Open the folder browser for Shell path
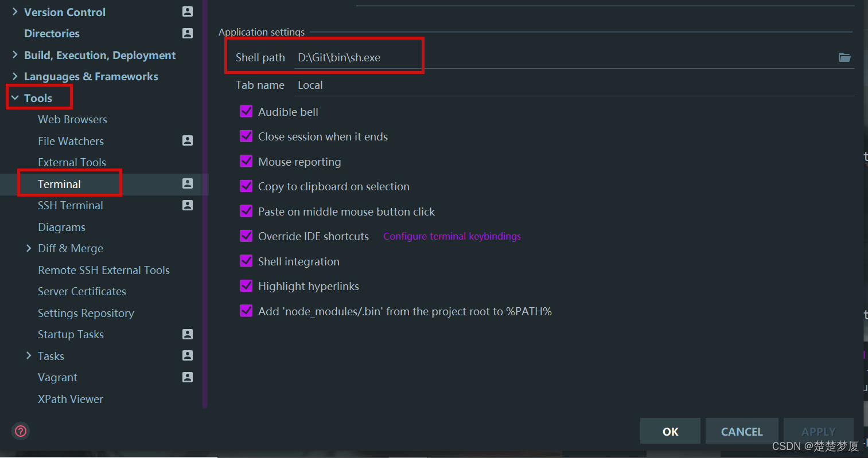 pos(844,57)
